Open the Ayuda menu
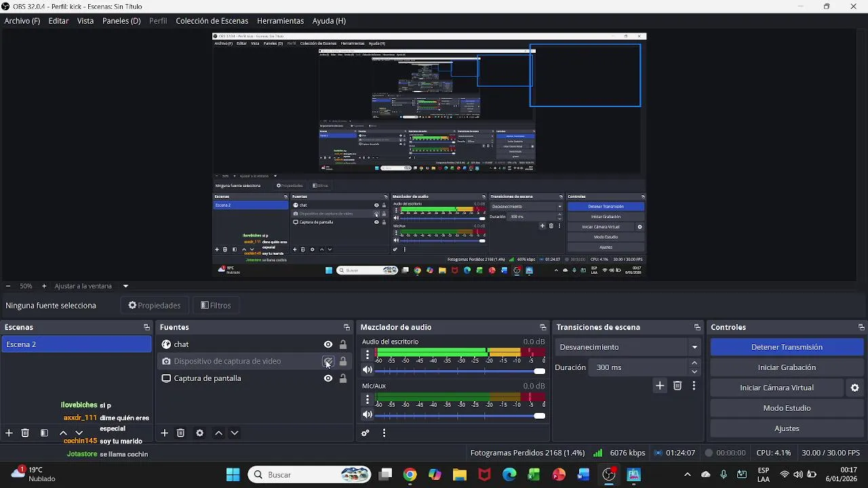Image resolution: width=868 pixels, height=488 pixels. click(329, 21)
